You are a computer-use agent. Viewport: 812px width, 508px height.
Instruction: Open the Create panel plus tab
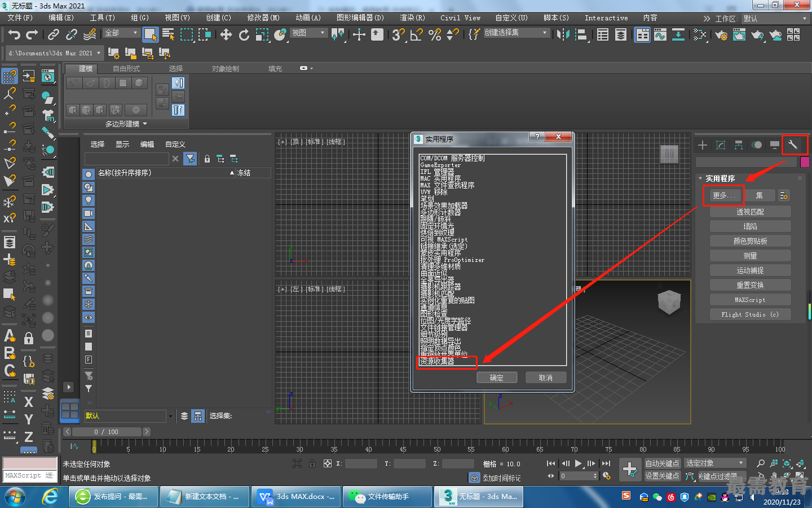coord(703,145)
